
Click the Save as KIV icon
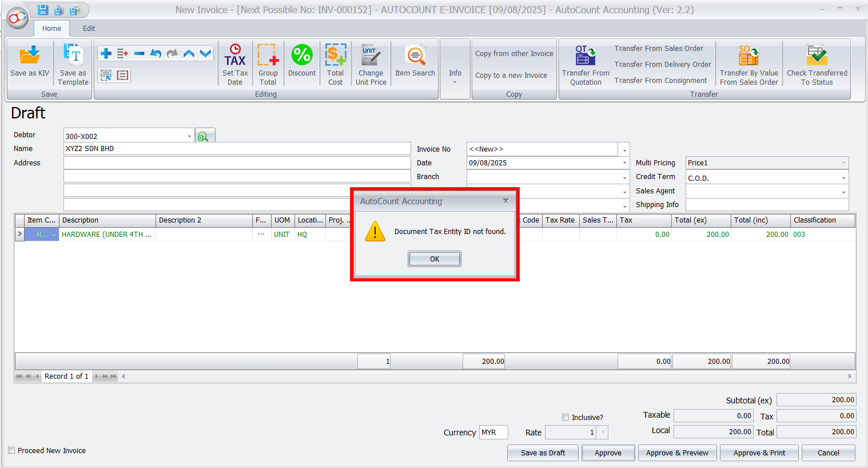pos(30,56)
